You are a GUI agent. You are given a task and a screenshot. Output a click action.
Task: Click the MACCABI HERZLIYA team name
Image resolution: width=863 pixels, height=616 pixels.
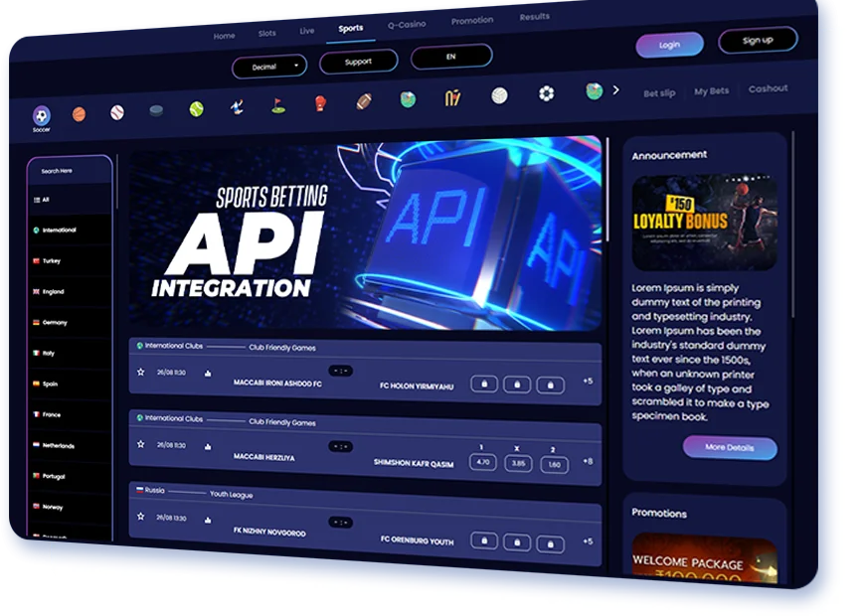tap(263, 457)
